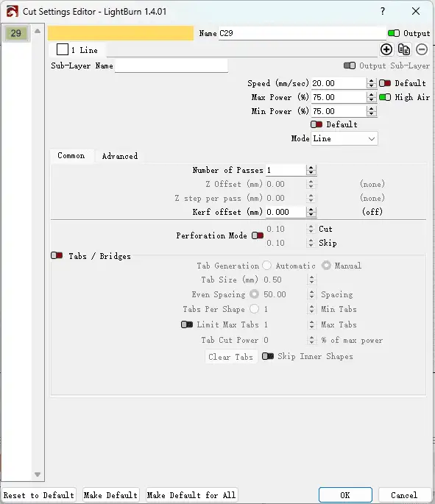Click the Kerf offset value 0.000

pyautogui.click(x=286, y=212)
